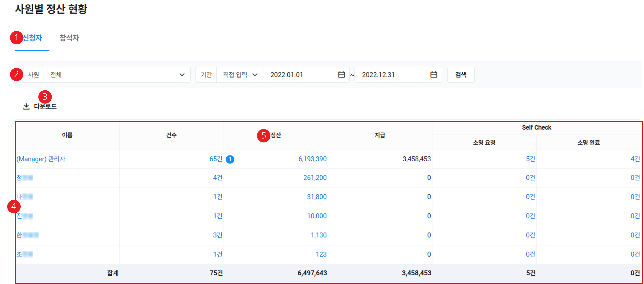Click the download arrow icon

click(x=26, y=106)
